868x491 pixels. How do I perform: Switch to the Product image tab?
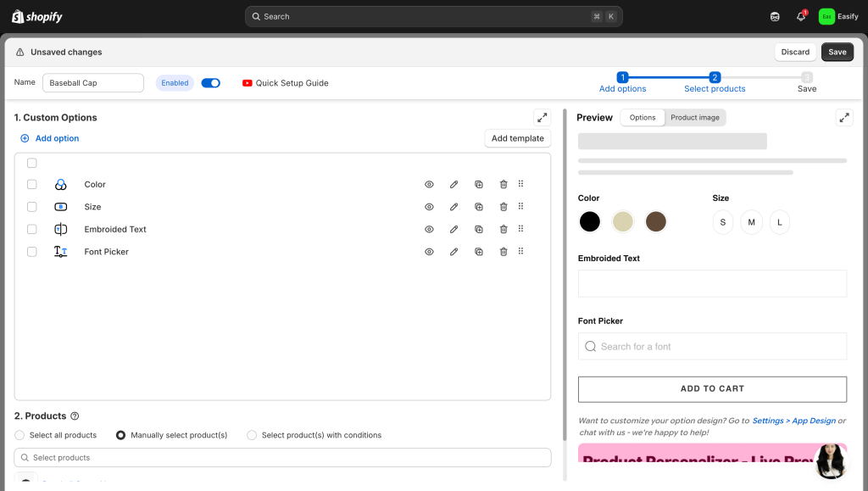point(695,118)
